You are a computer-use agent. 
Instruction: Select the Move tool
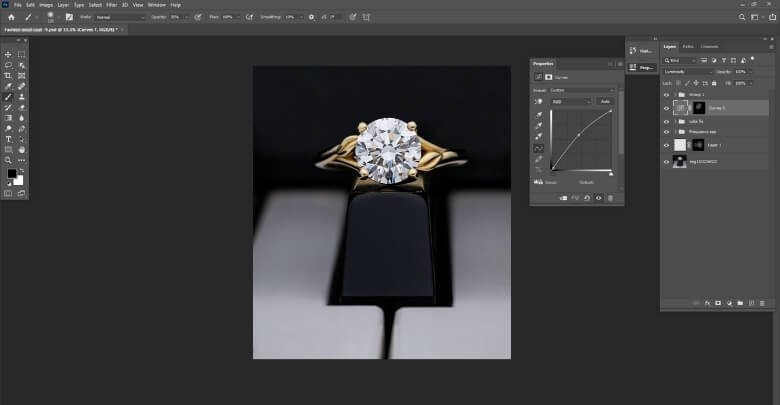(x=8, y=54)
